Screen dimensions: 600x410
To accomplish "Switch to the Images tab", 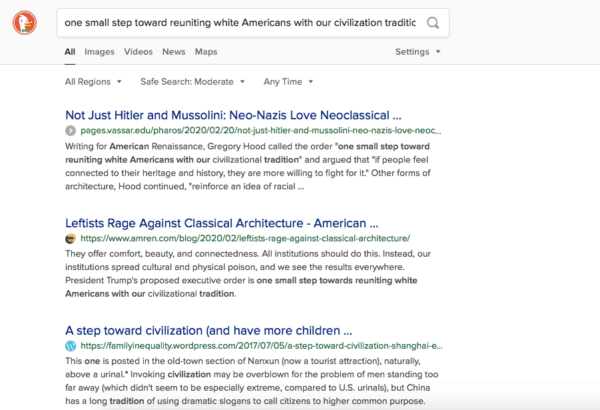I will (99, 52).
